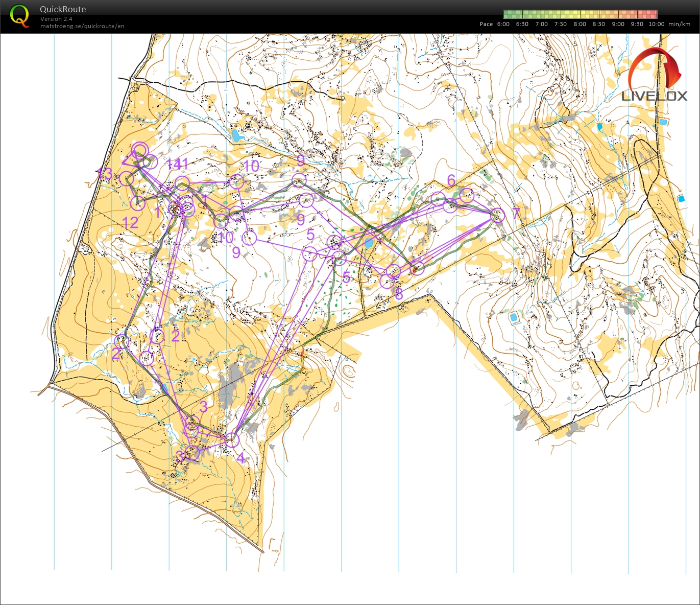Click the blue pond near control 5
Screen dimensions: 700x605
368,243
